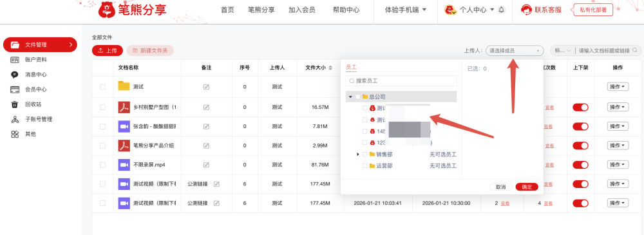Viewport: 644px width, 235px height.
Task: Click the 笔熊分享 bear logo
Action: (107, 10)
